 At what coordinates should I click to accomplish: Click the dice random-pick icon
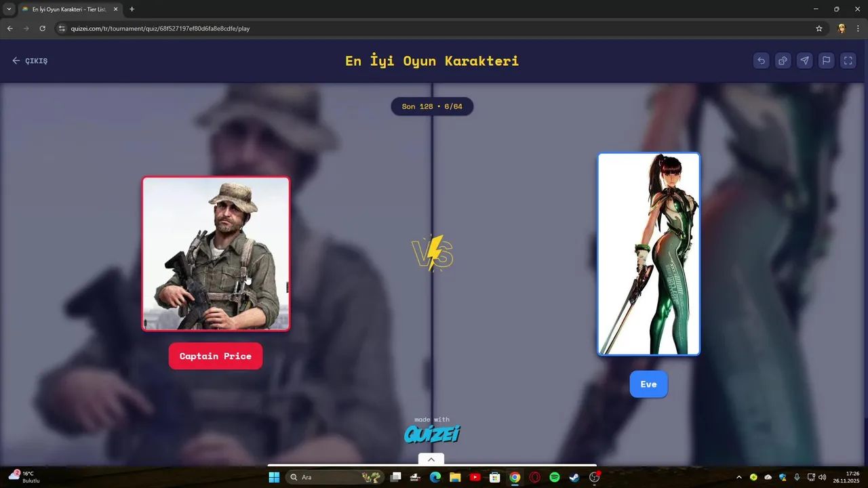click(783, 60)
